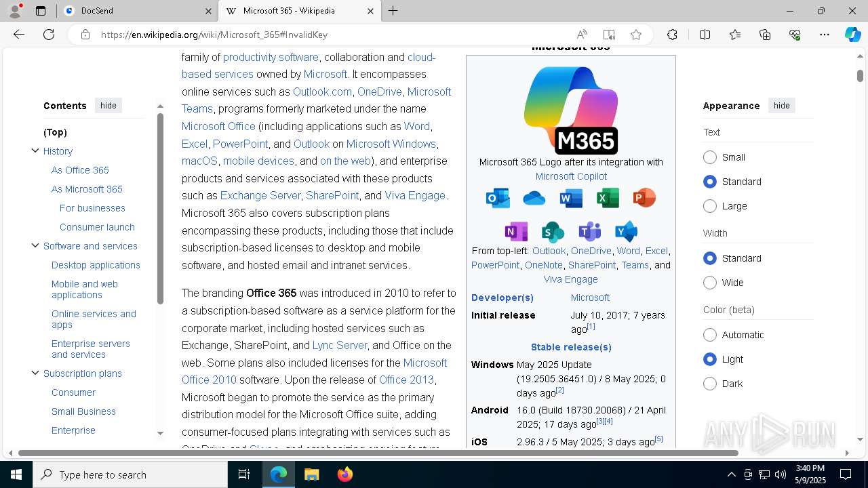
Task: Click the PowerPoint app icon in infobox
Action: [x=644, y=198]
